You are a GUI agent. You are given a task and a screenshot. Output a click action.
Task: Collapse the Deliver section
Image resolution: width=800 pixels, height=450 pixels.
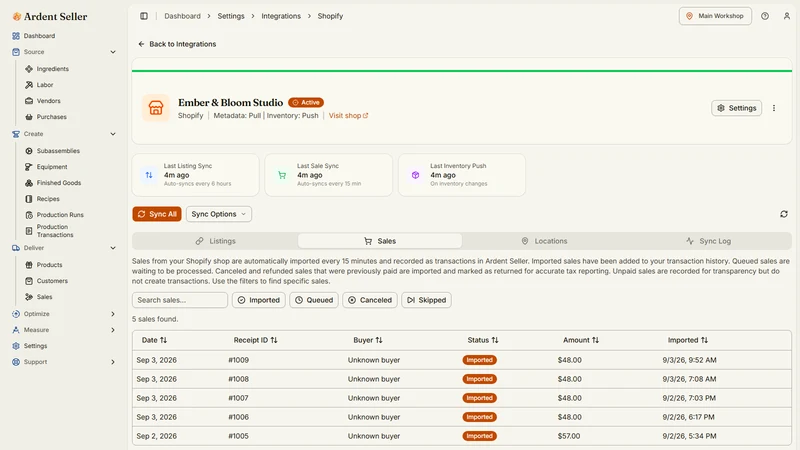coord(113,248)
